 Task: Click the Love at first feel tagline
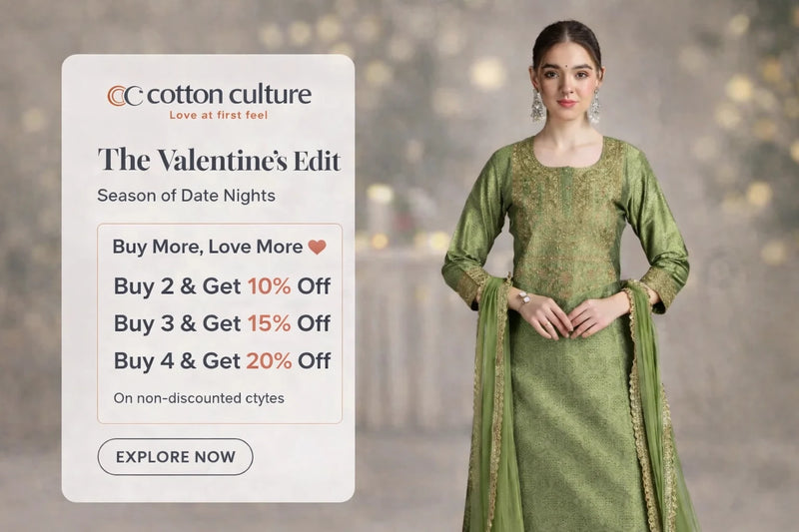219,115
